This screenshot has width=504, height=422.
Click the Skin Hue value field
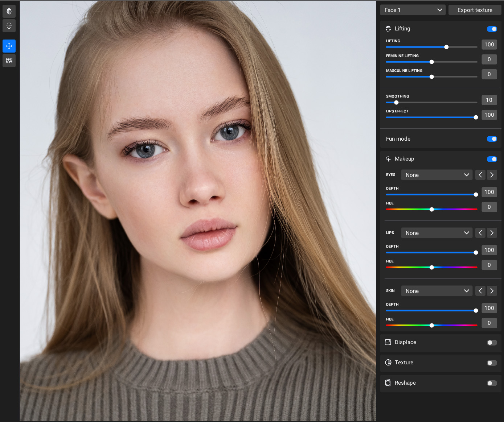coord(489,323)
